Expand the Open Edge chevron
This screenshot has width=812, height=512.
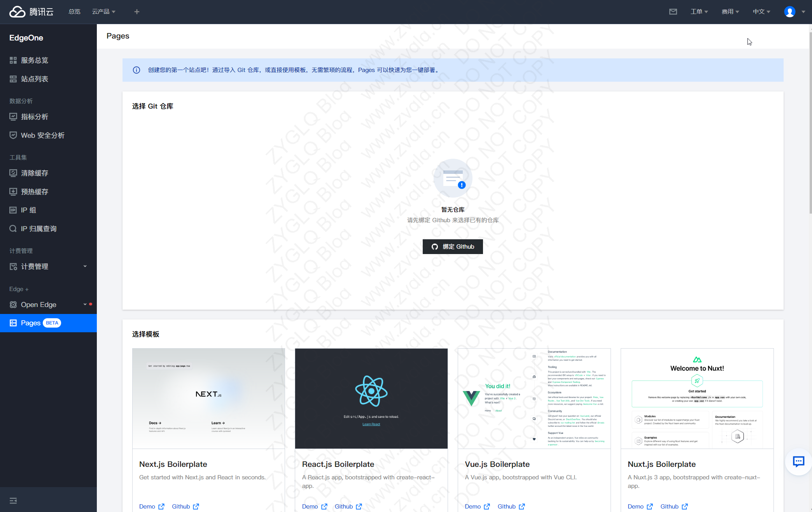85,304
